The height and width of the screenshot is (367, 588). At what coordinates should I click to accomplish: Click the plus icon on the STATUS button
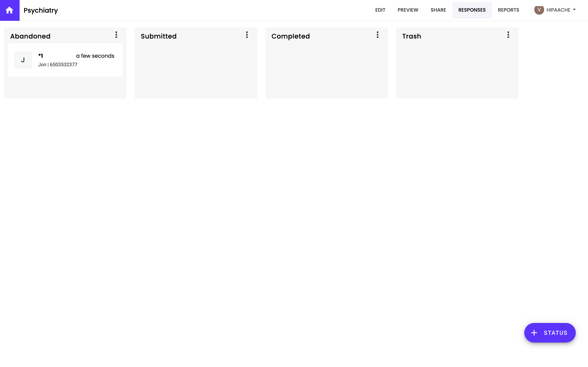(534, 333)
